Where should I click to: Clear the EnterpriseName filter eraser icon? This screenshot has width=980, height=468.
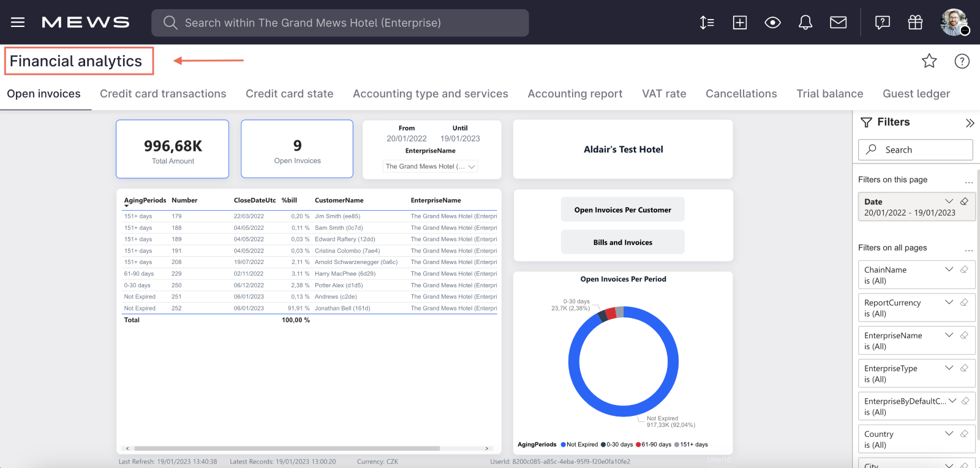click(964, 335)
